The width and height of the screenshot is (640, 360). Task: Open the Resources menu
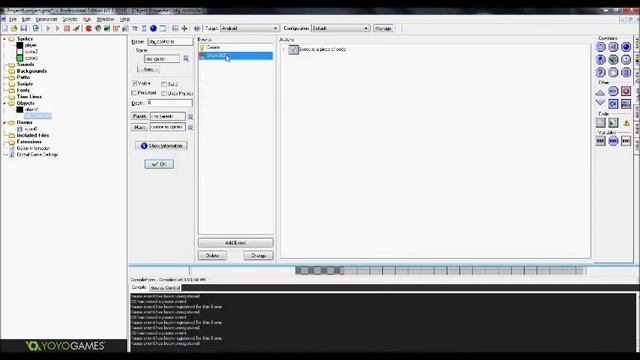pos(47,19)
